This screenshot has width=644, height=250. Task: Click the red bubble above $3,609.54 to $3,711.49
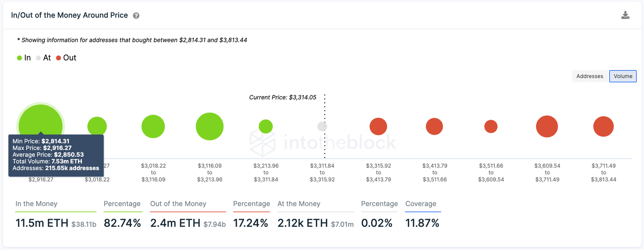coord(547,126)
